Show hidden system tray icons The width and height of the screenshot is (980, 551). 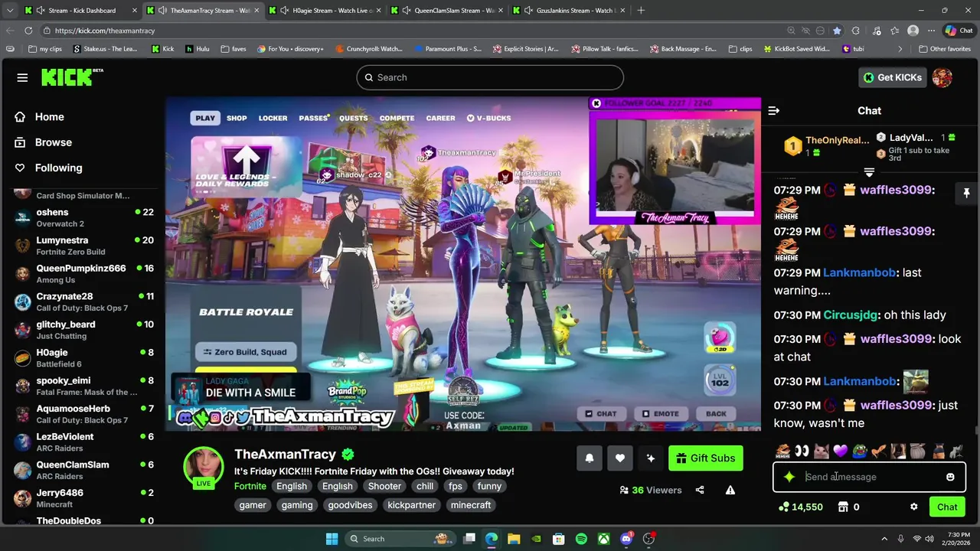(884, 539)
